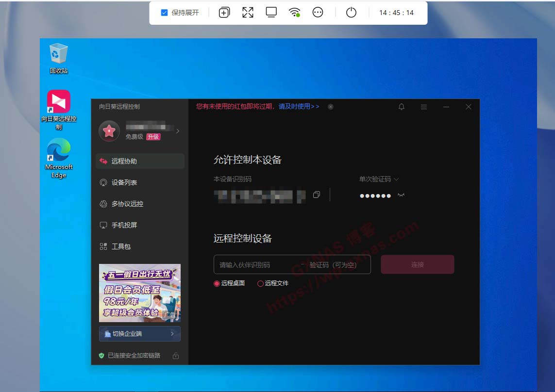Image resolution: width=555 pixels, height=392 pixels.
Task: Click the 您有未使用的红包即将过期 notice text
Action: coord(235,107)
